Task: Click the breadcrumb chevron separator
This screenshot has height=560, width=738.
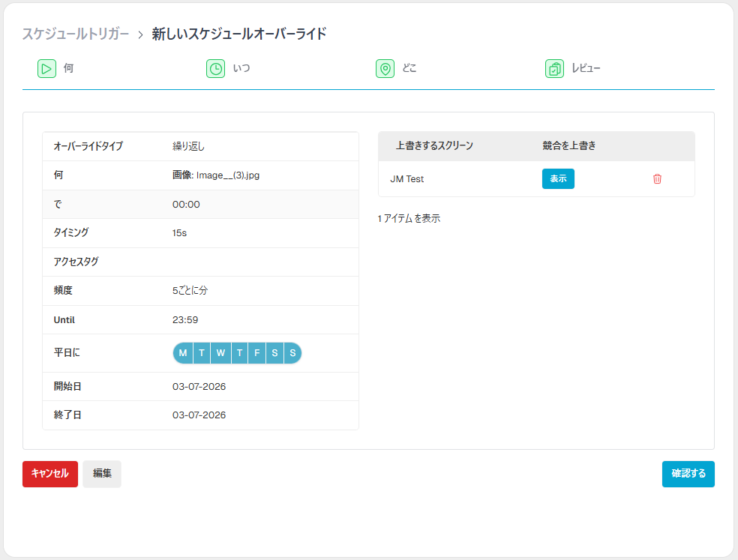Action: [x=140, y=34]
